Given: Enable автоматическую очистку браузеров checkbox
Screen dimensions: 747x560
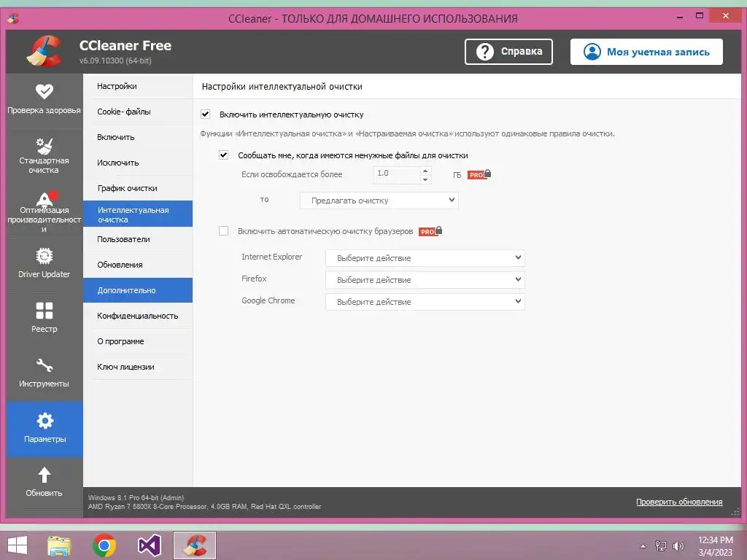Looking at the screenshot, I should point(223,231).
